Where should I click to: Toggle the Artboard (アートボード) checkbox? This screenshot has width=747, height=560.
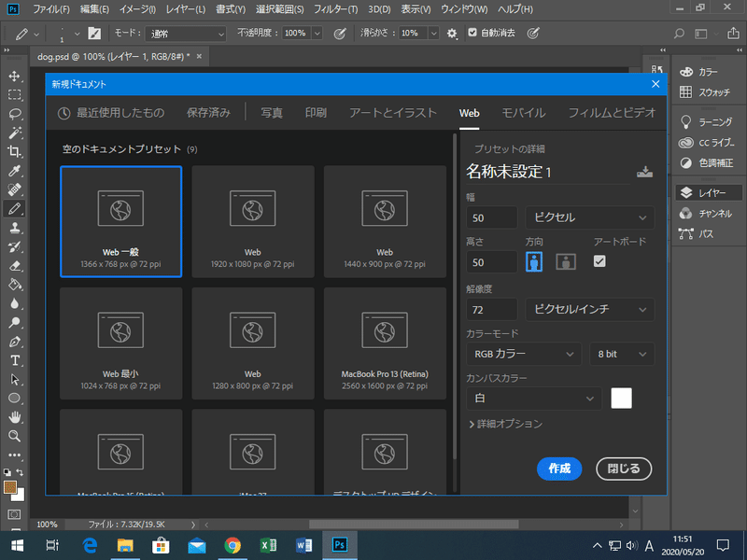click(599, 261)
